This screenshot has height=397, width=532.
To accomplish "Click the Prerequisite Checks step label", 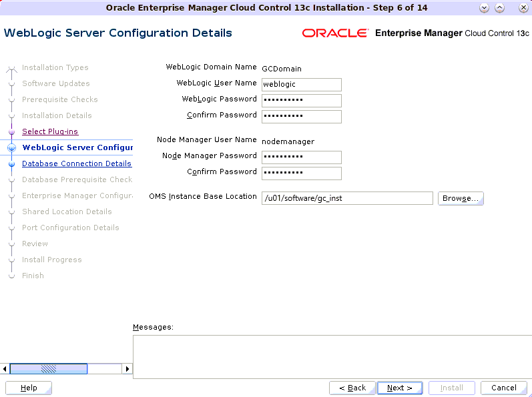I will pyautogui.click(x=59, y=99).
